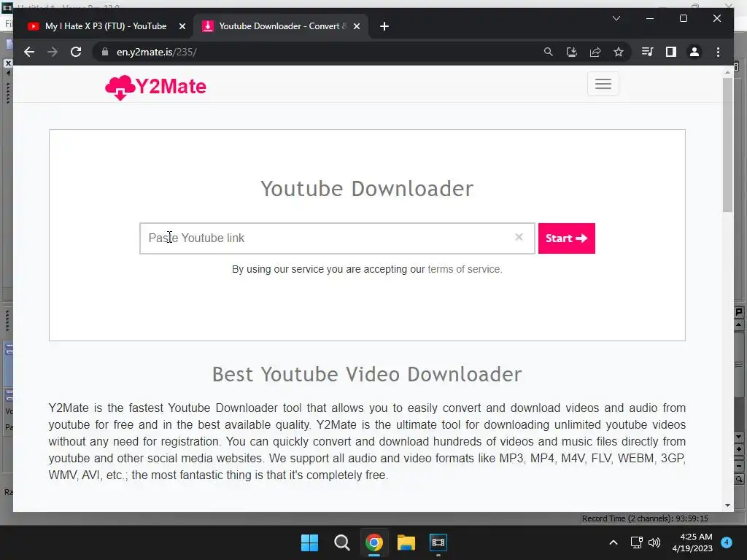Close the Youtube Downloader tab

(356, 27)
